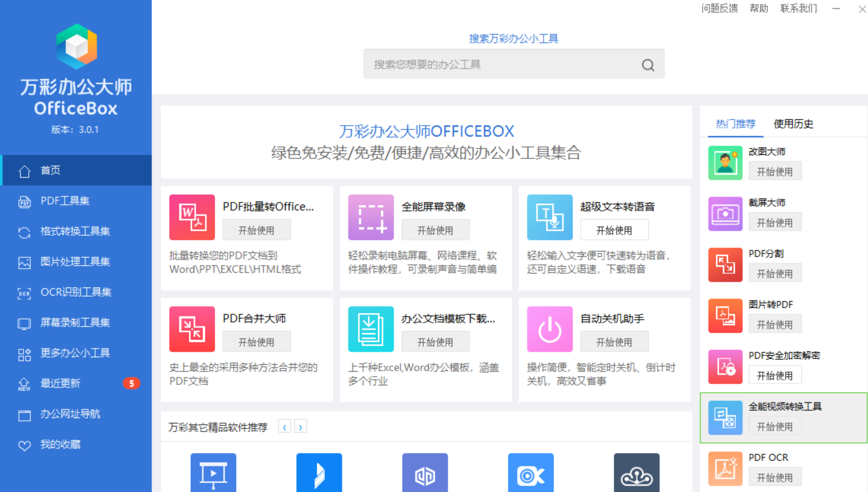
Task: Open the PDF合并大师 tool icon
Action: click(x=192, y=329)
